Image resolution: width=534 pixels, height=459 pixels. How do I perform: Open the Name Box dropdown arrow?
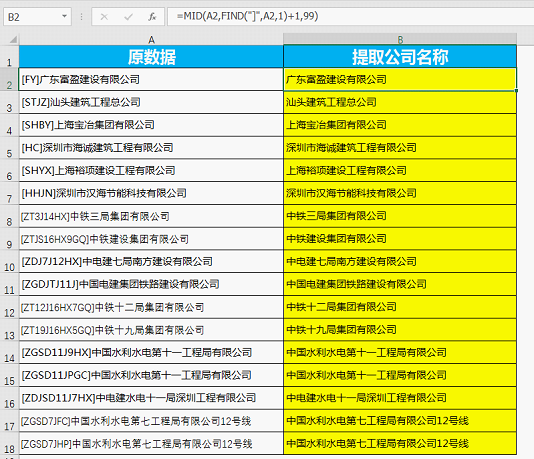point(64,16)
